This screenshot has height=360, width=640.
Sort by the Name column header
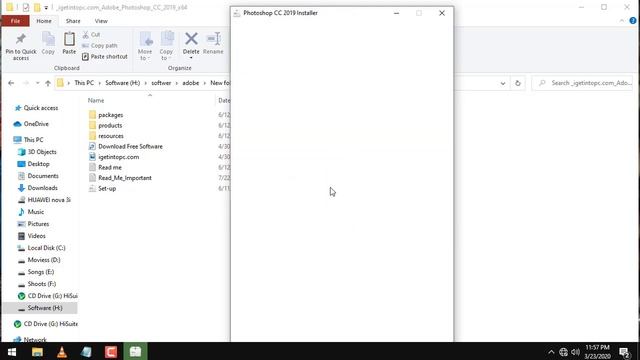pos(96,100)
